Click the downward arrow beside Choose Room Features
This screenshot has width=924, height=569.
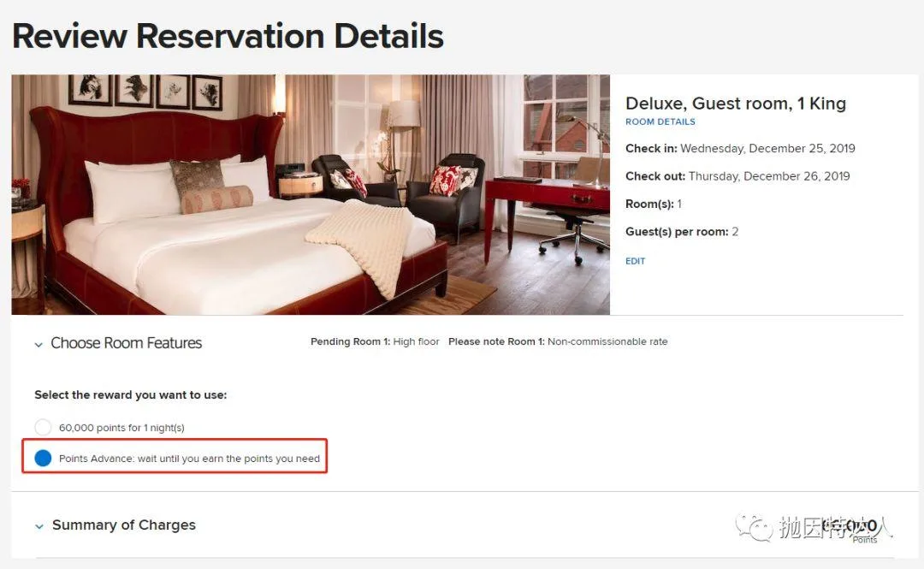pos(38,343)
